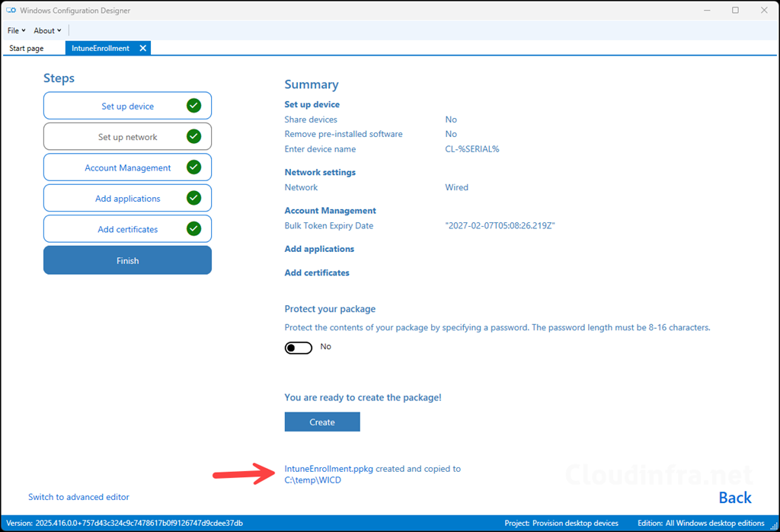Go to Set up device step
The width and height of the screenshot is (780, 532).
pos(127,106)
